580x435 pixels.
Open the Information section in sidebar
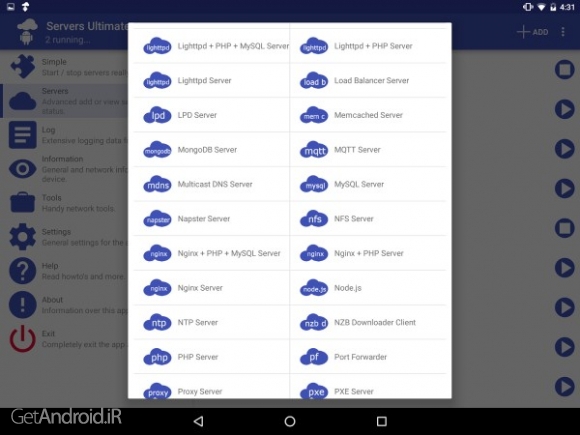(65, 169)
